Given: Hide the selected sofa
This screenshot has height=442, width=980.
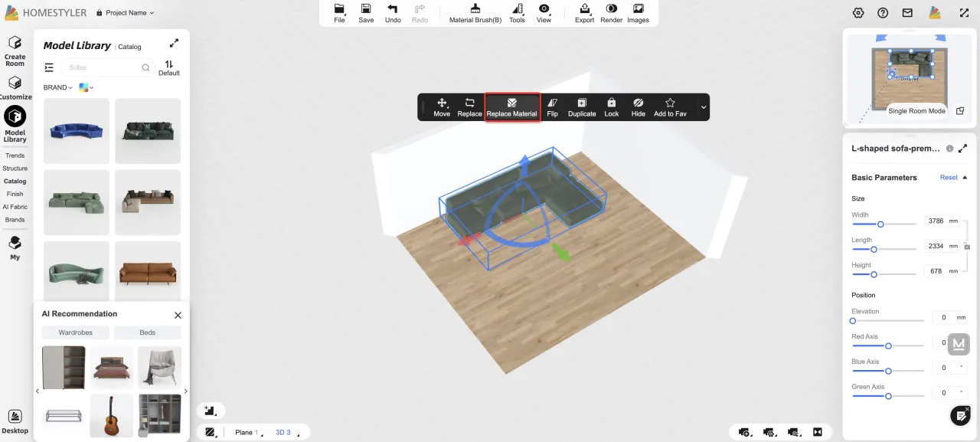Looking at the screenshot, I should coord(638,107).
